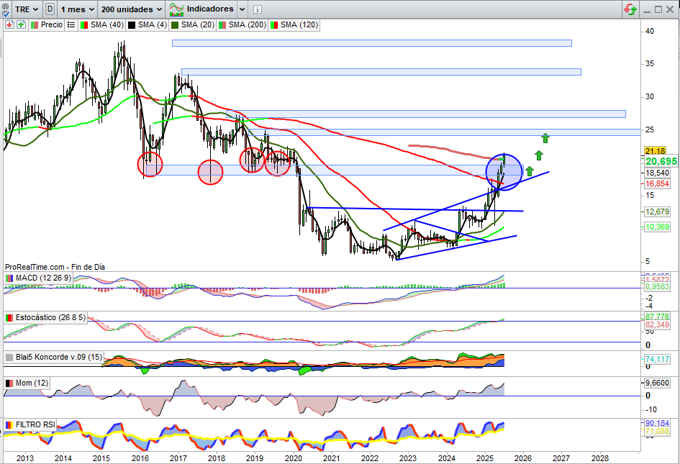Open the 1 mes timeframe dropdown
This screenshot has height=464, width=680.
[77, 9]
